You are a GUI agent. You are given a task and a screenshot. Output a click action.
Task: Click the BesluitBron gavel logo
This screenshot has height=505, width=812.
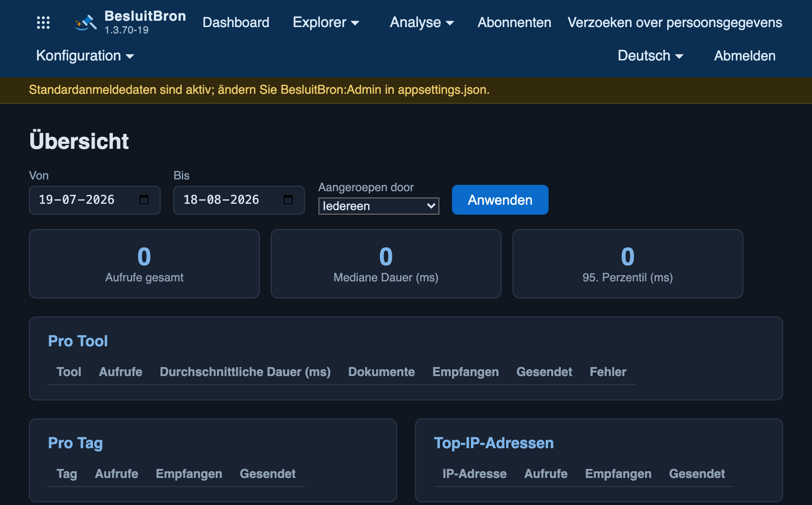(x=86, y=23)
